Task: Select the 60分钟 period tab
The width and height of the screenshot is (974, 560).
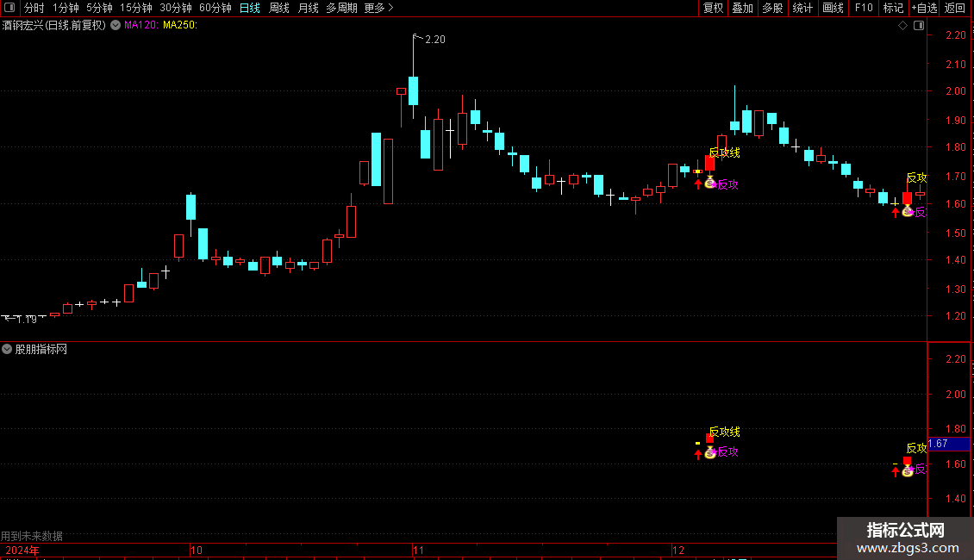Action: (x=215, y=8)
